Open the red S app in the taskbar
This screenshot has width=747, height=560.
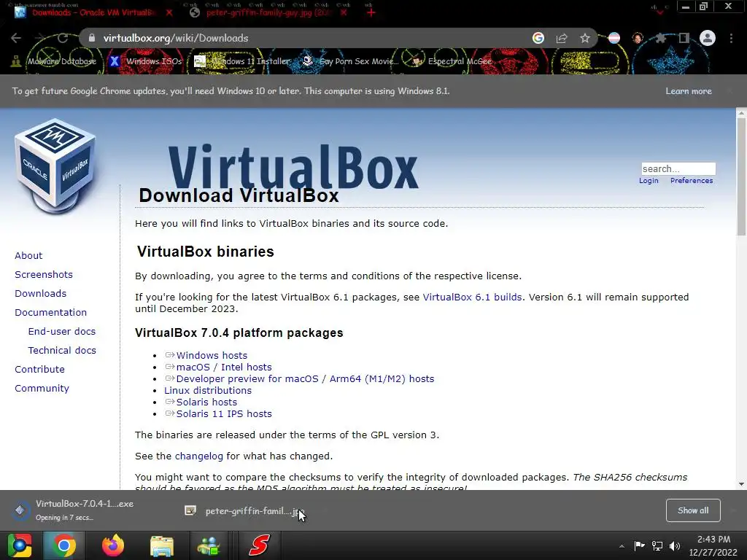[x=259, y=545]
